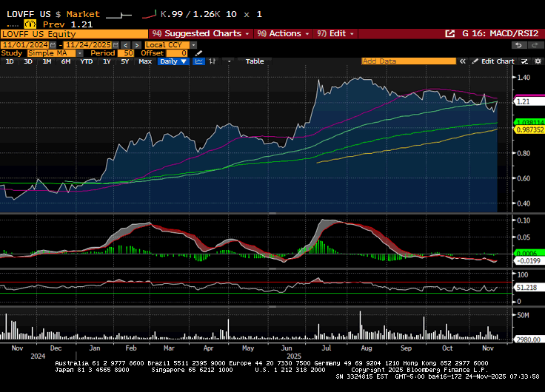
Task: Click the G 16: MACD/RSI2 chart title
Action: (x=500, y=34)
